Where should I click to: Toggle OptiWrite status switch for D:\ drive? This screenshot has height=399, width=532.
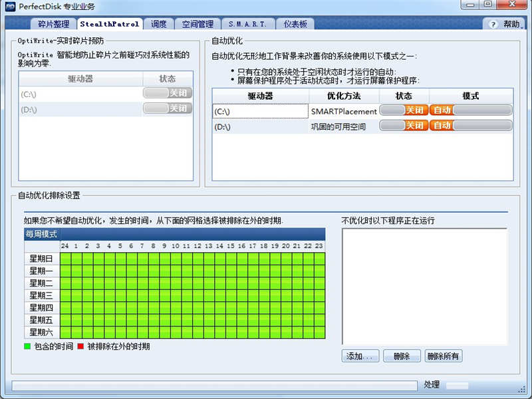click(x=168, y=108)
